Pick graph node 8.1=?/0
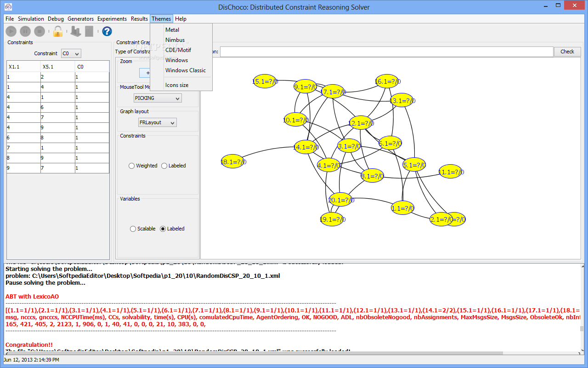 [372, 176]
